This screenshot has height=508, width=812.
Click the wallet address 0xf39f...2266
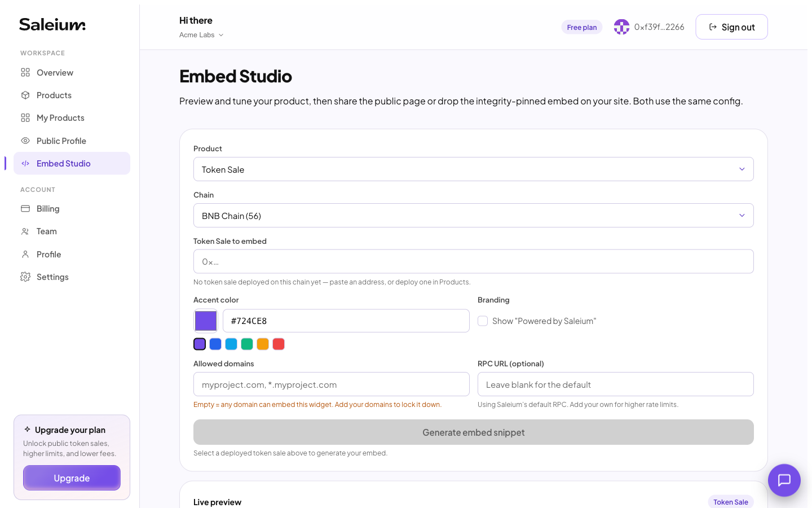pos(659,27)
